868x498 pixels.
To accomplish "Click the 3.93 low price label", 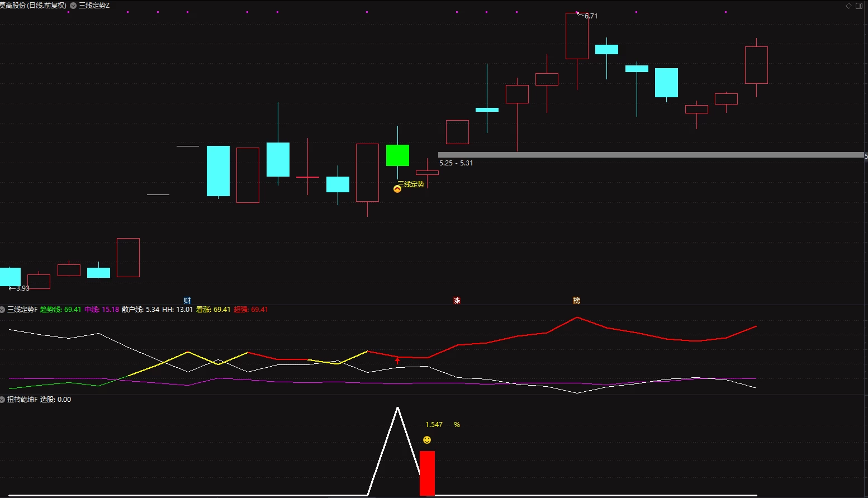I will pyautogui.click(x=22, y=288).
